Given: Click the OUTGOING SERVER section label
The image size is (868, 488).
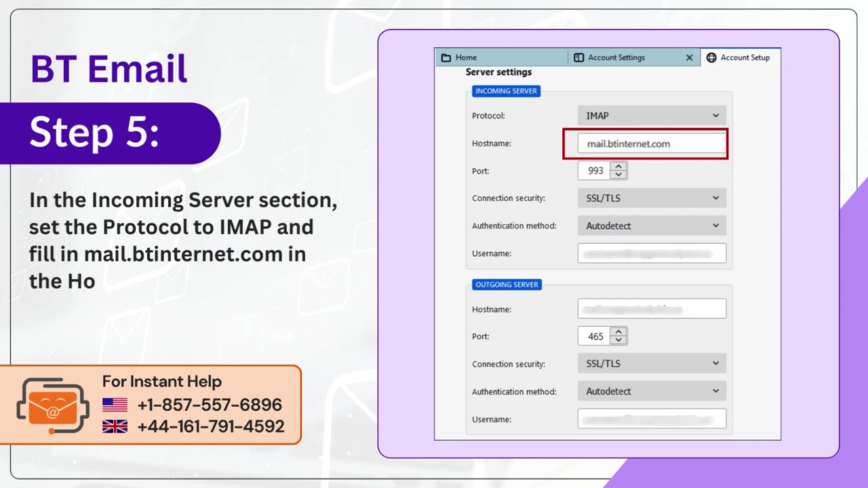Looking at the screenshot, I should (507, 285).
